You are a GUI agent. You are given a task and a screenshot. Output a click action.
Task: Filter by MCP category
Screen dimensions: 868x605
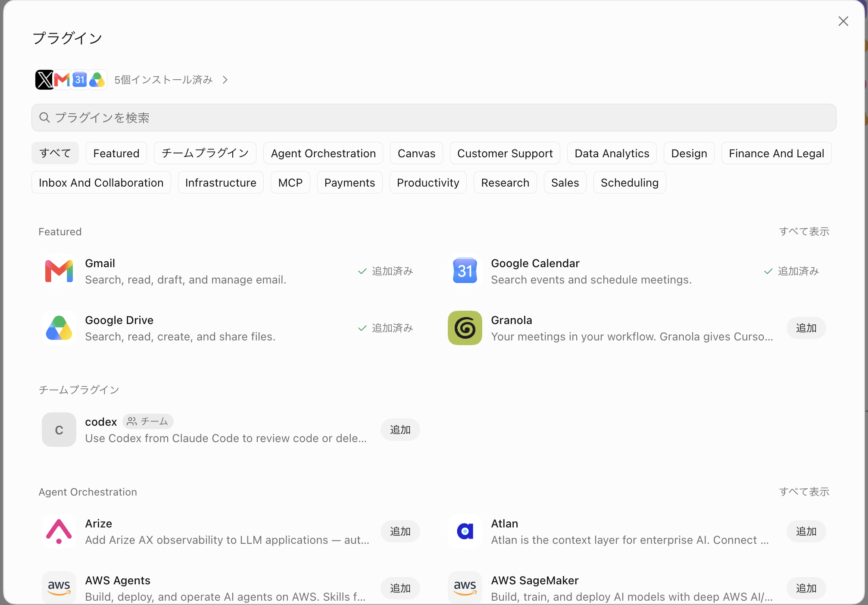point(290,182)
